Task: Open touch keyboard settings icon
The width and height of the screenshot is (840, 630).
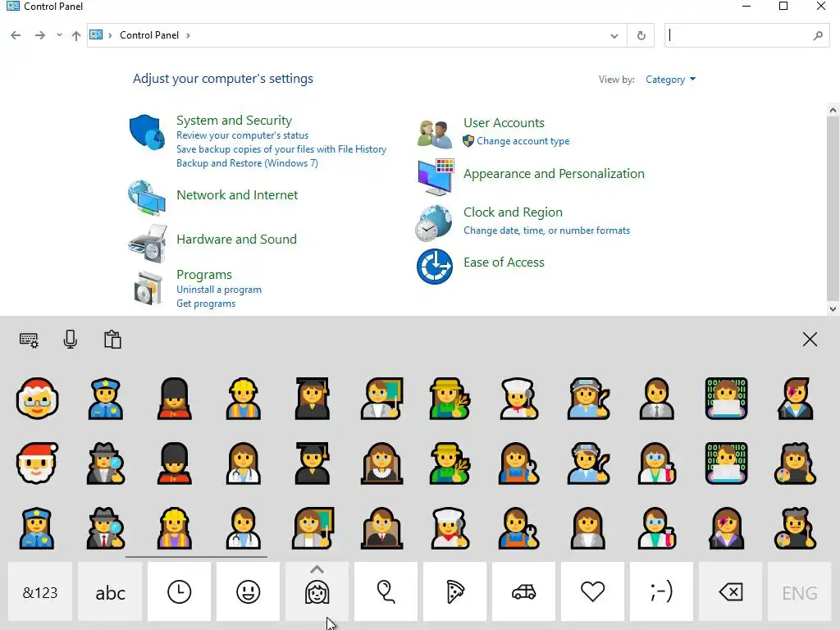Action: click(x=29, y=340)
